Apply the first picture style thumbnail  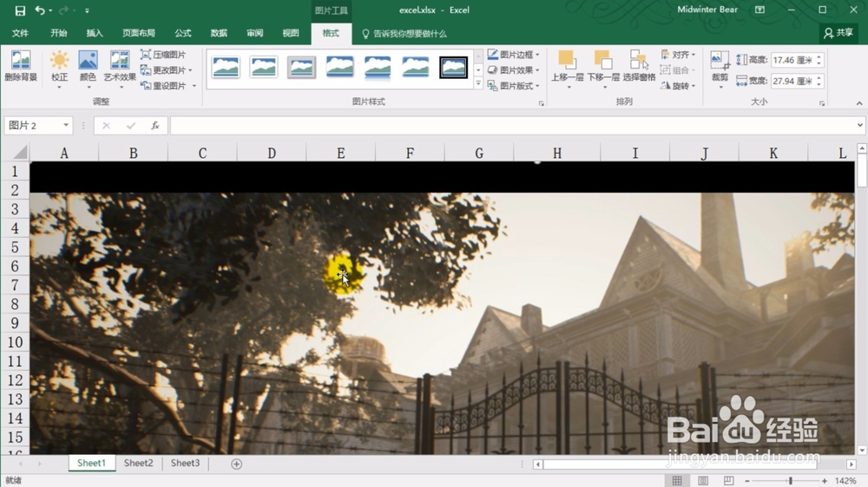pos(226,68)
